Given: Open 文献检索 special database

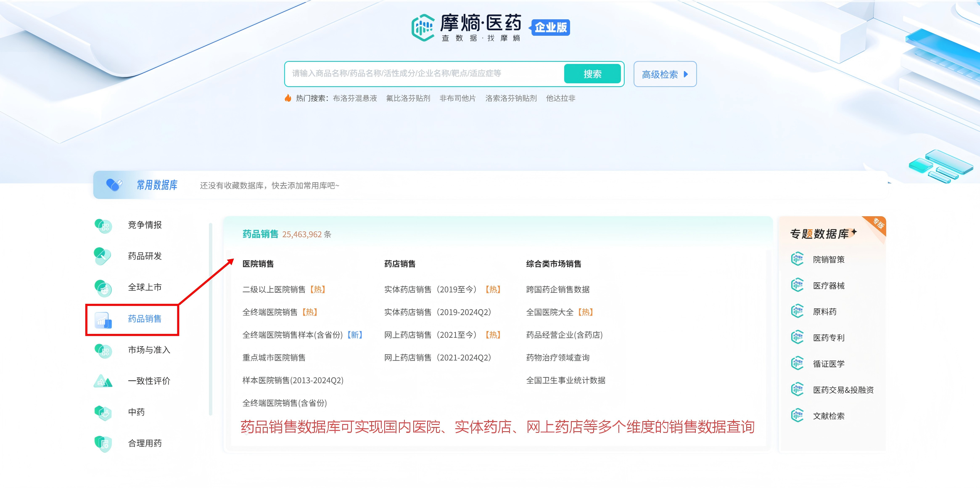Looking at the screenshot, I should [829, 416].
